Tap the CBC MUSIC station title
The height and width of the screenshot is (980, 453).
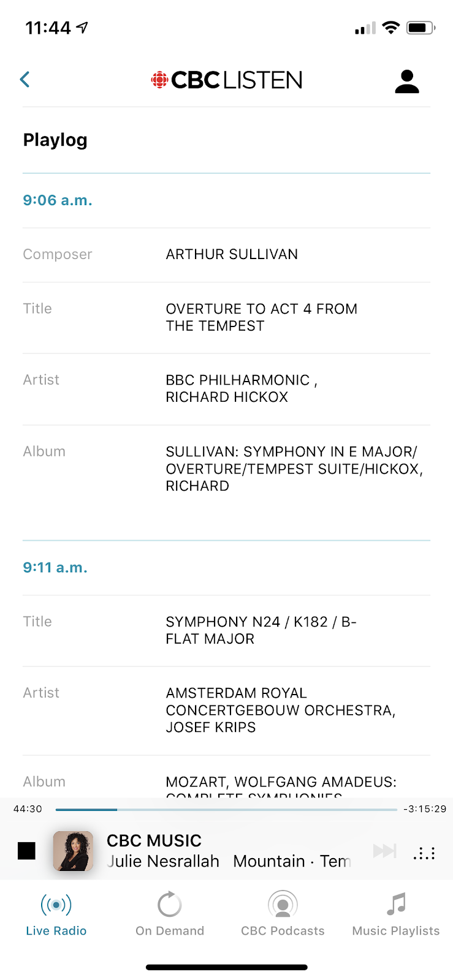(x=154, y=840)
